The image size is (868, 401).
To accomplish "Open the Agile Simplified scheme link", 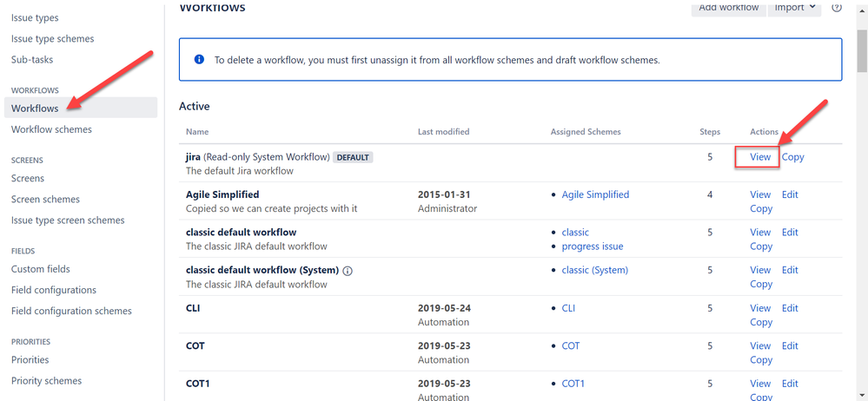I will (595, 194).
